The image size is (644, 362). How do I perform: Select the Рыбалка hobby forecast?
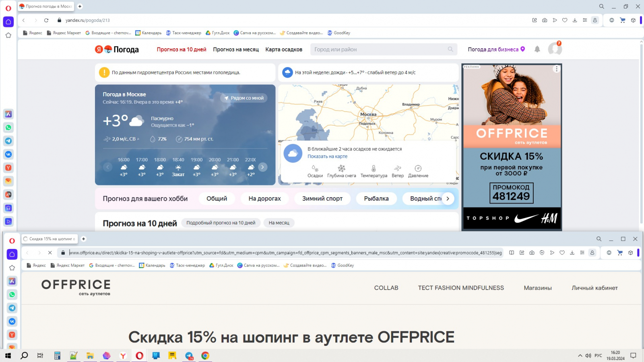[x=376, y=198]
